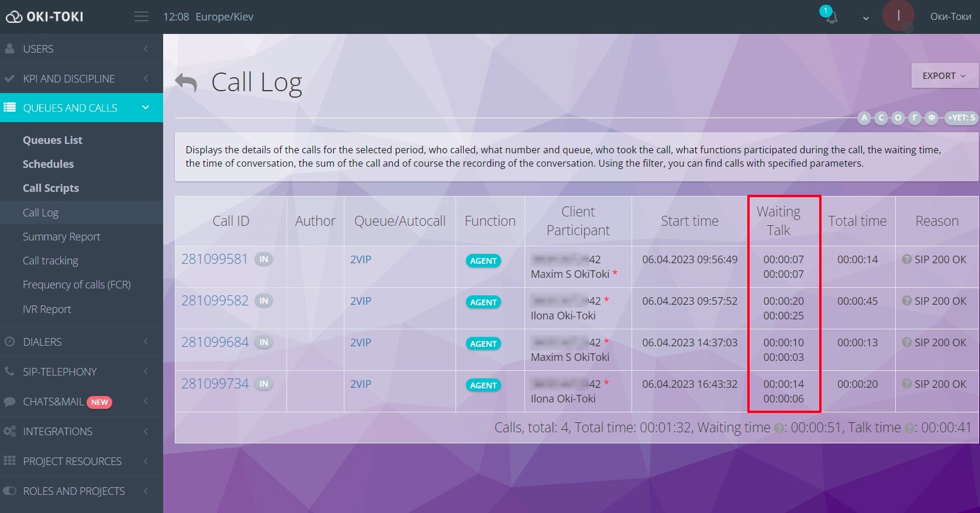Viewport: 980px width, 513px height.
Task: Select filter chip C
Action: click(881, 118)
